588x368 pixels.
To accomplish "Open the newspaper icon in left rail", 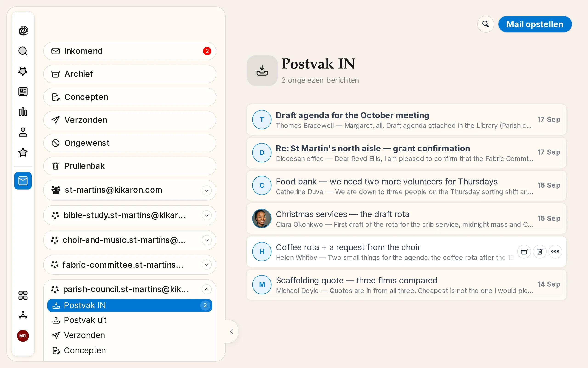I will (23, 92).
